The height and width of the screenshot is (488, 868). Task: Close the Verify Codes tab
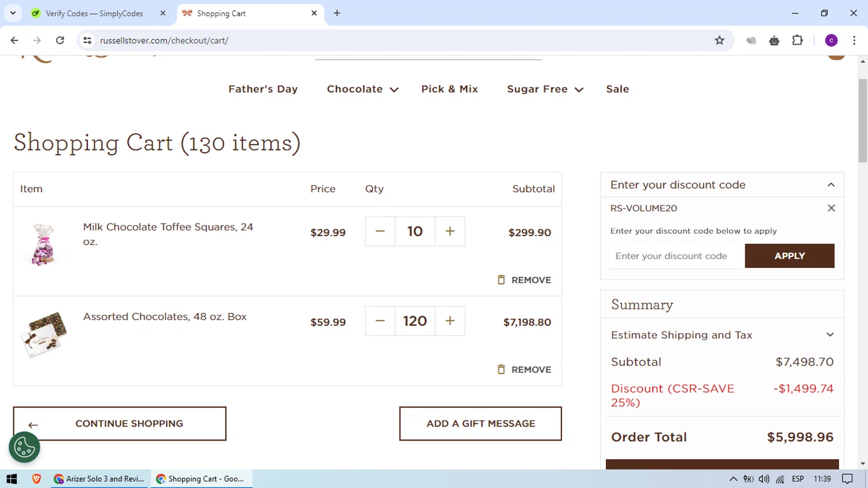coord(163,13)
